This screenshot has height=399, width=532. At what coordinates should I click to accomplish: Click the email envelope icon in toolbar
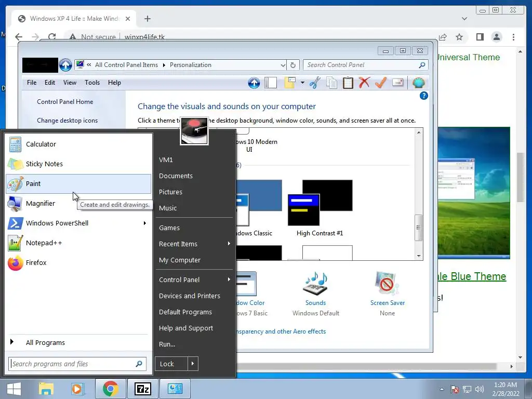[x=397, y=83]
